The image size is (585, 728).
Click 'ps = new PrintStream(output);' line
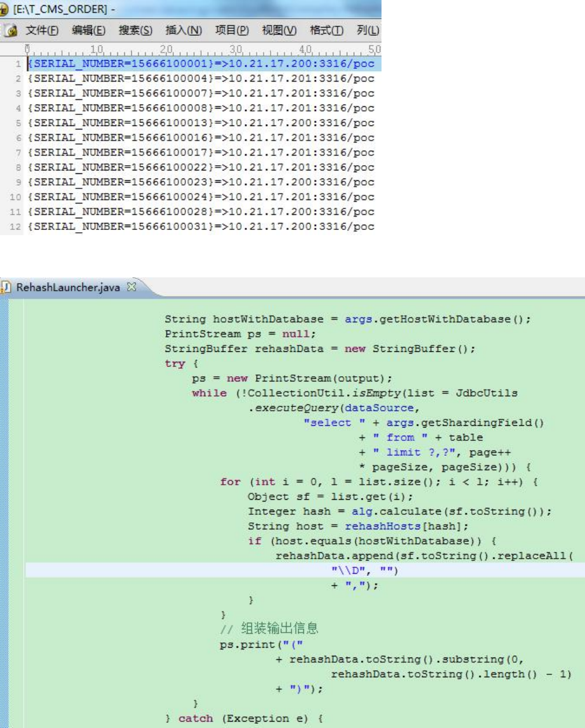[292, 378]
